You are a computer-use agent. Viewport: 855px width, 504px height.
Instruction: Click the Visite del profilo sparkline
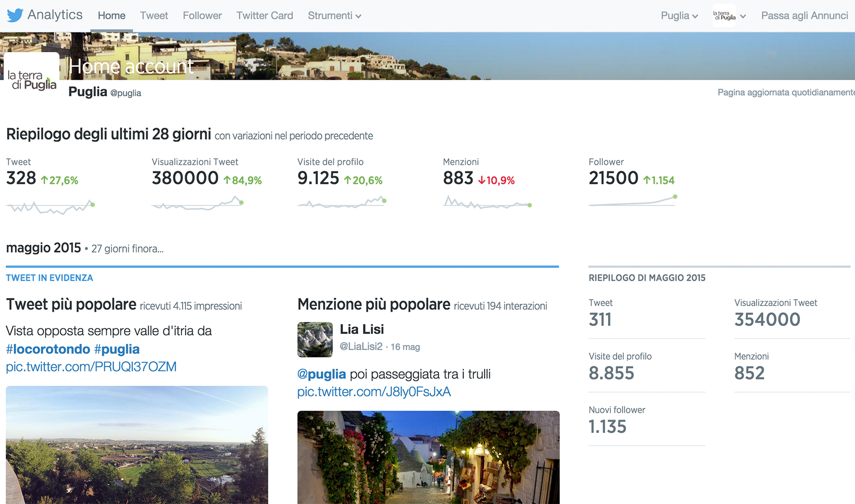[x=342, y=203]
